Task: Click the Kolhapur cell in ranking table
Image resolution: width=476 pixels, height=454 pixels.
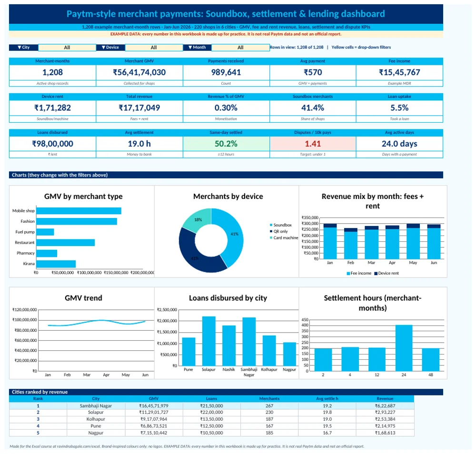Action: pos(96,419)
